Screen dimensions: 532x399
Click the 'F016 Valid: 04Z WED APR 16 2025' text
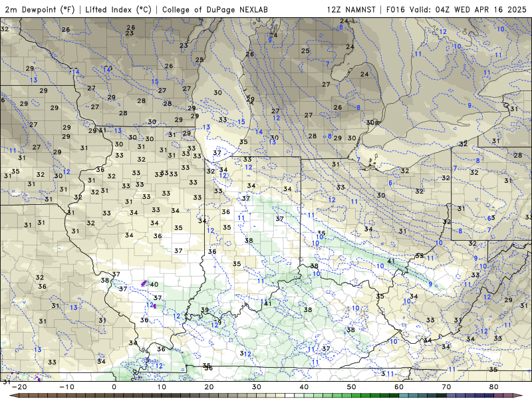point(456,9)
